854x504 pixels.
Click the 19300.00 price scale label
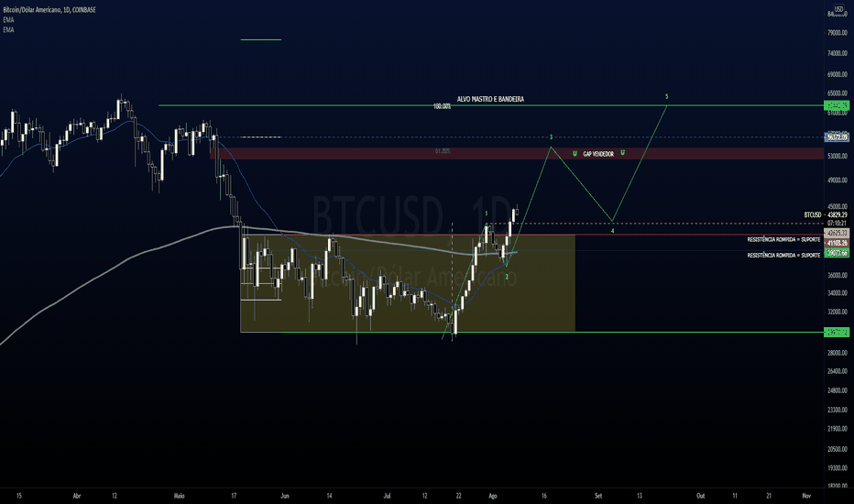(x=838, y=468)
